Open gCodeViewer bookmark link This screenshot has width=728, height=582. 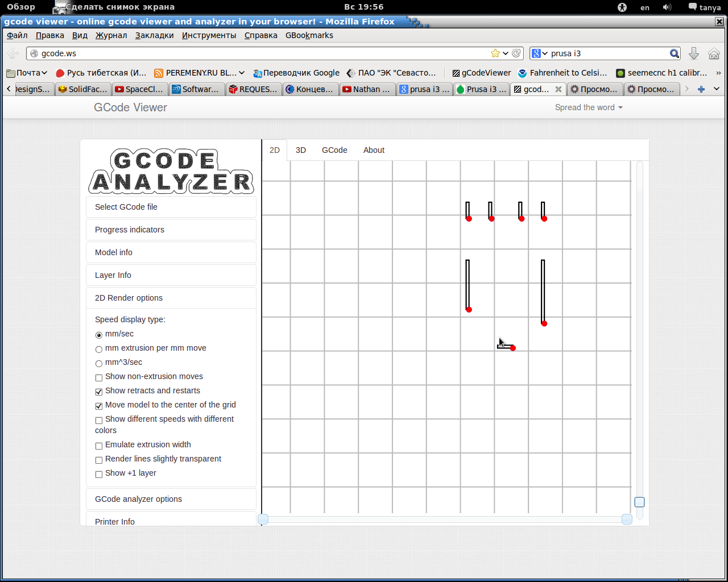(481, 73)
